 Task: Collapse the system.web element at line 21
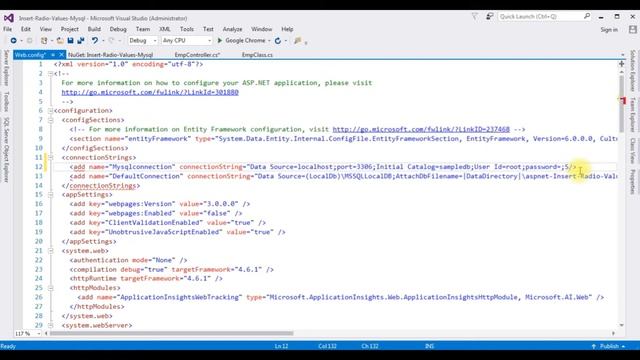50,251
